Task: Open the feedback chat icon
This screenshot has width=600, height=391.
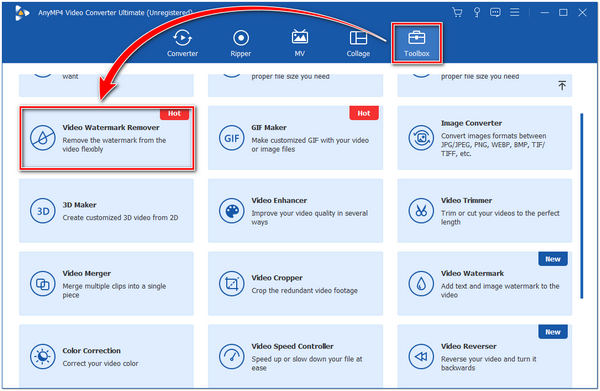Action: tap(495, 13)
